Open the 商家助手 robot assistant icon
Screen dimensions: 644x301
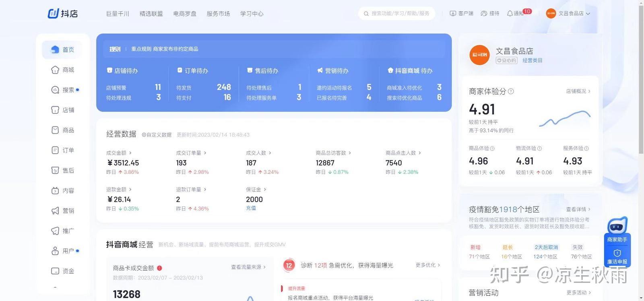(617, 225)
